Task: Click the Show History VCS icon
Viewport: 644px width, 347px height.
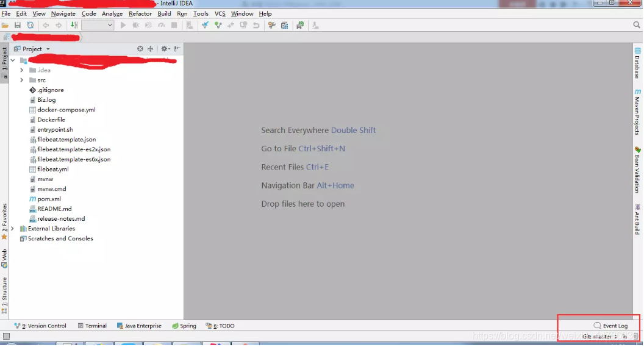Action: 243,26
